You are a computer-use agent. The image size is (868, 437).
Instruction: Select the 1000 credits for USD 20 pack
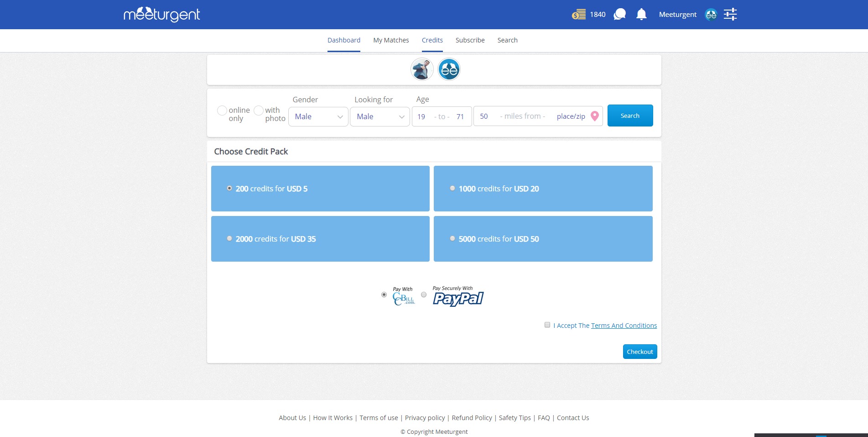452,189
